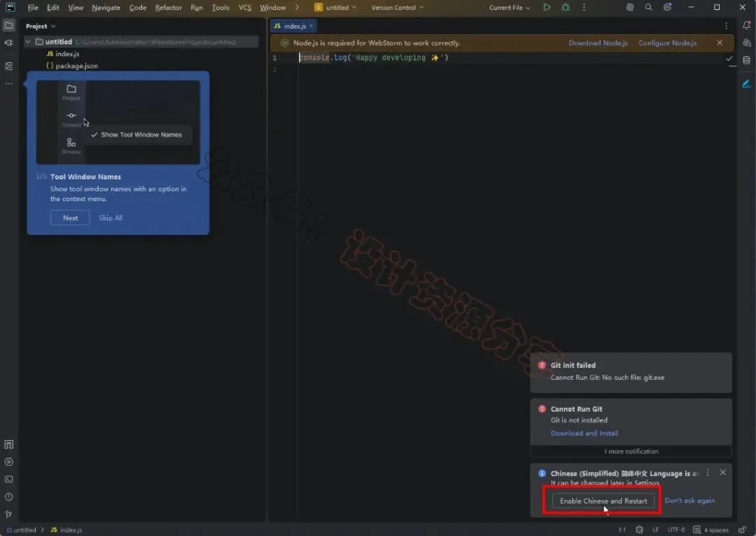Open the View menu
756x536 pixels.
[x=75, y=7]
